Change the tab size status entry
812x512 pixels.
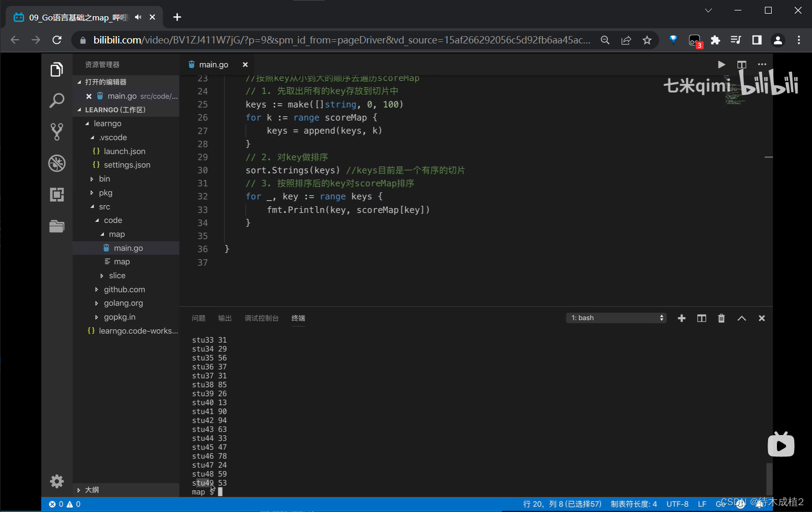[x=633, y=504]
